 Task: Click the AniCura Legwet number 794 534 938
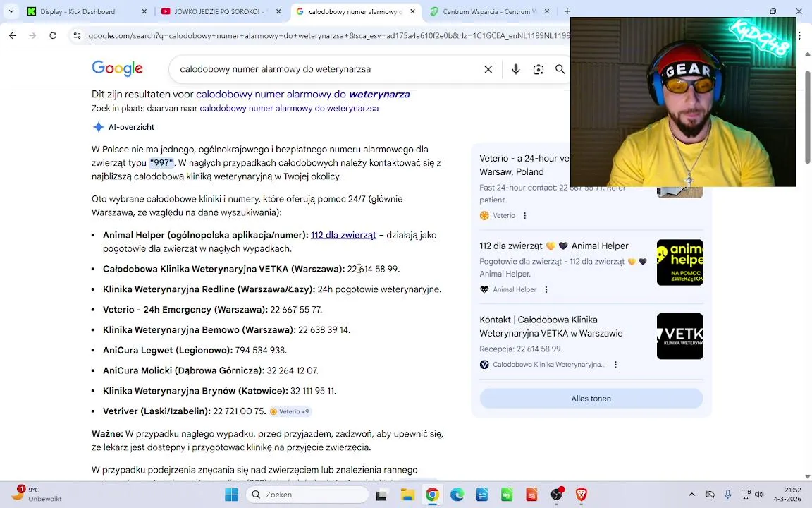click(x=260, y=351)
